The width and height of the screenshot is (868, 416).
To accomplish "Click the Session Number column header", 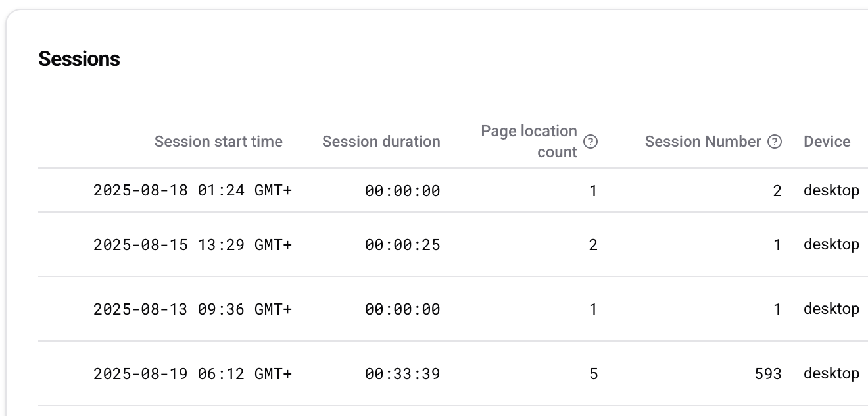I will point(702,142).
